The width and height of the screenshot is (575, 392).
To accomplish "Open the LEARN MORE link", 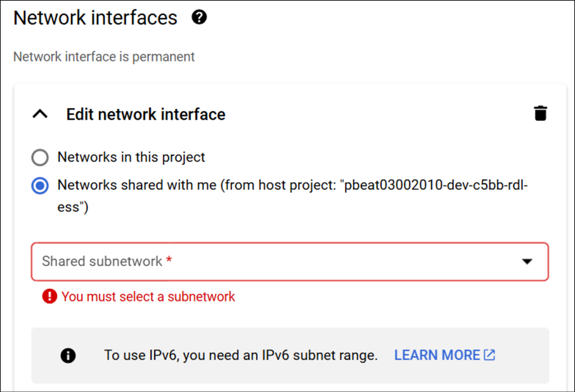I will pos(437,355).
